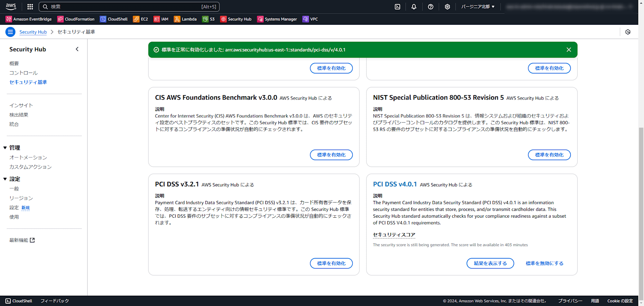Open the バージニア北部 region dropdown

pyautogui.click(x=478, y=6)
